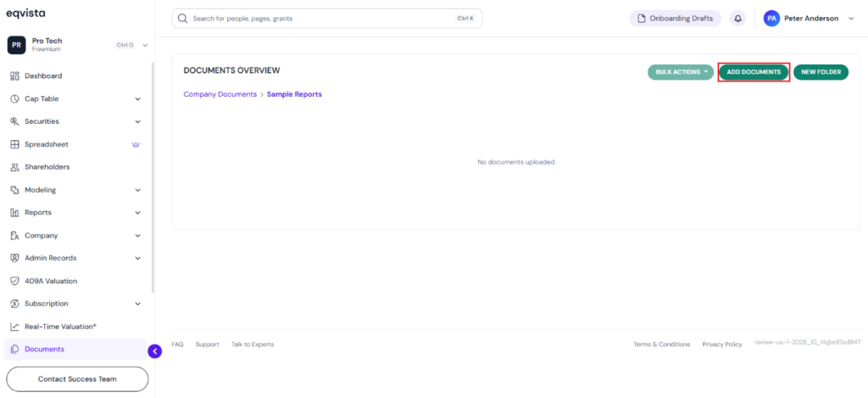Click the Ctrl O shortcut badge
Viewport: 868px width, 398px height.
pos(125,45)
